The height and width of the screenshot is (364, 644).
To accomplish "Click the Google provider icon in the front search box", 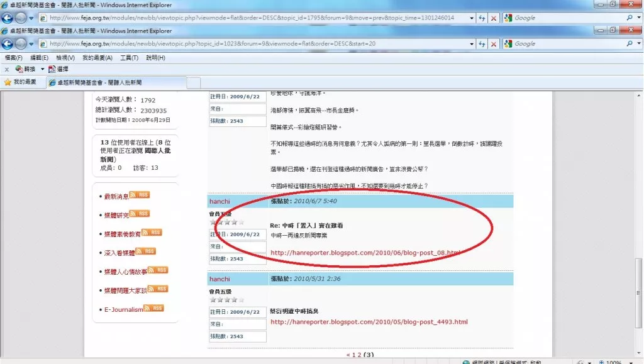I will coord(508,43).
